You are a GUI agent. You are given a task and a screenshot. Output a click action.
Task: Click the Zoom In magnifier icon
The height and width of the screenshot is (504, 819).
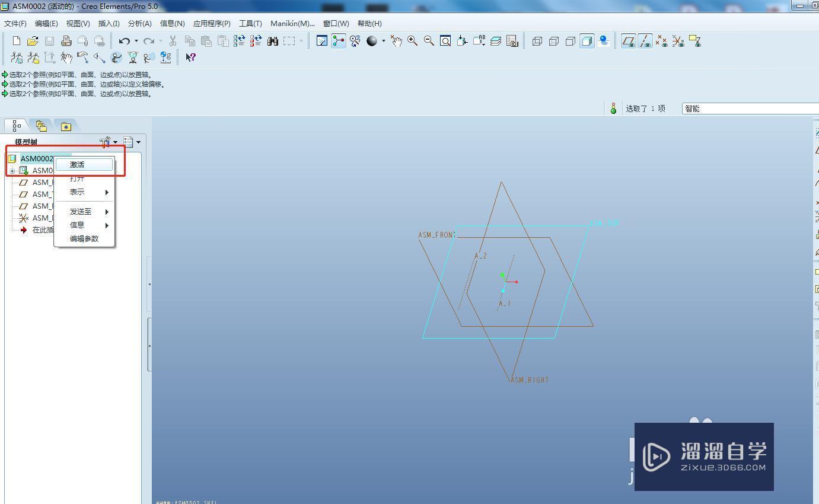(412, 41)
